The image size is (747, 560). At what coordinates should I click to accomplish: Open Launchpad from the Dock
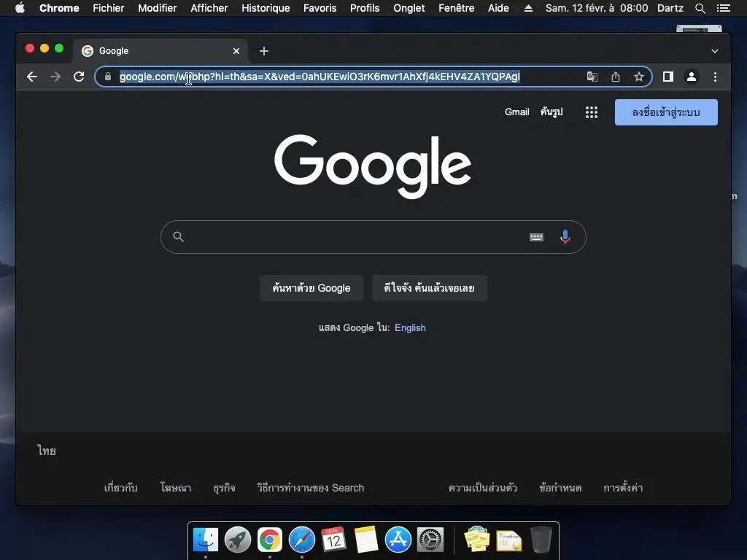click(x=238, y=540)
